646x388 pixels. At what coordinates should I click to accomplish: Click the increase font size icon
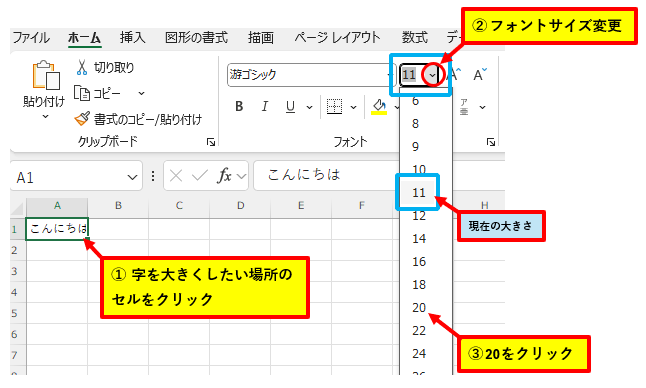click(x=455, y=75)
